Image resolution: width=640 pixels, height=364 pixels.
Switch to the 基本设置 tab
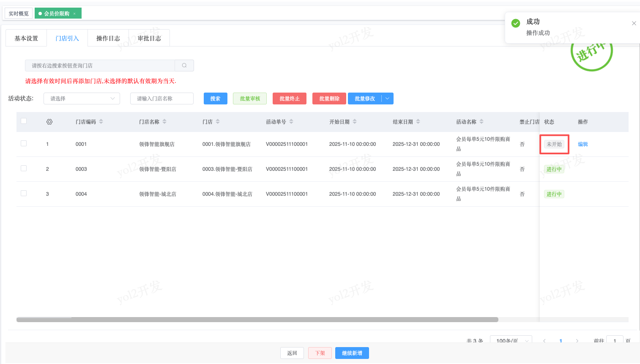click(26, 38)
